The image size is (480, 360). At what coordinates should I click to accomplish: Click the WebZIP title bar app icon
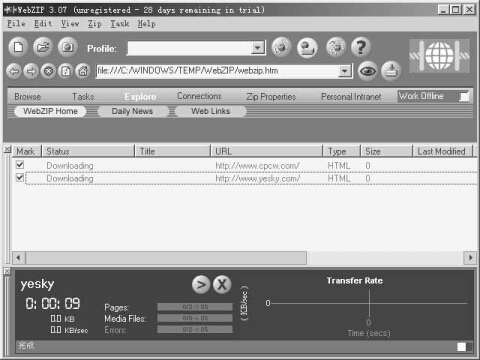tap(10, 10)
